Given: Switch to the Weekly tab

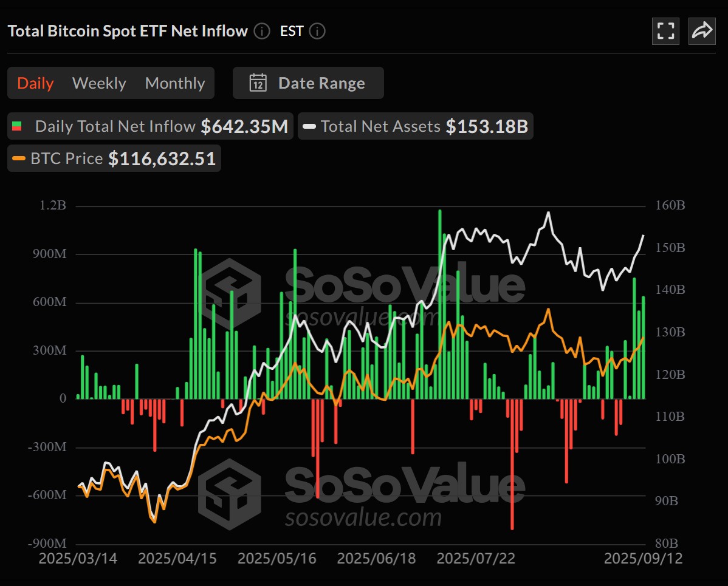Looking at the screenshot, I should (98, 83).
